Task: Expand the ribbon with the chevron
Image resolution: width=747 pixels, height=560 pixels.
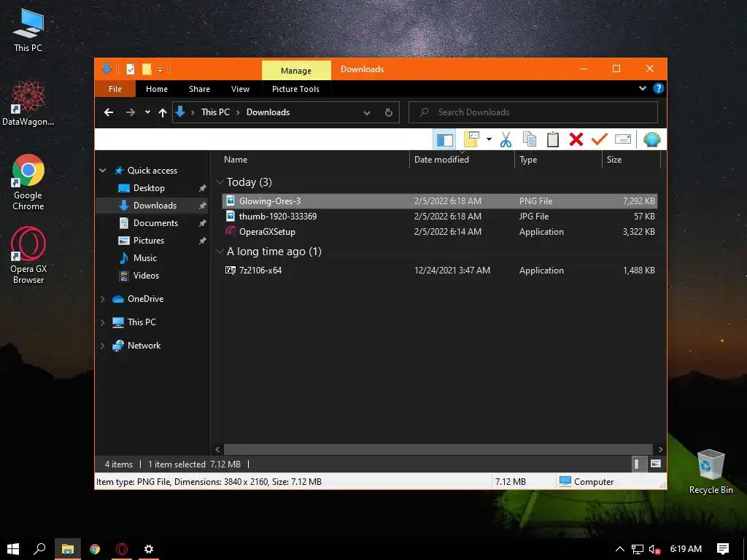Action: 642,88
